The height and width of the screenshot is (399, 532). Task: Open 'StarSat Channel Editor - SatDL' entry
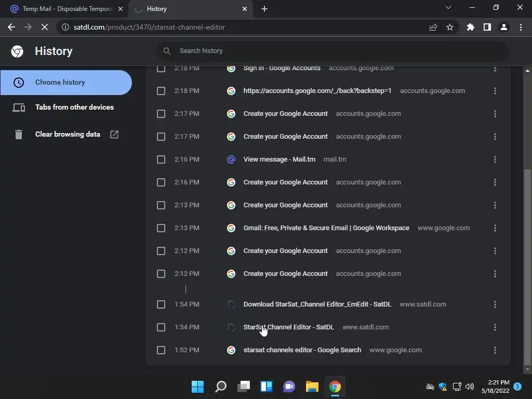tap(289, 327)
